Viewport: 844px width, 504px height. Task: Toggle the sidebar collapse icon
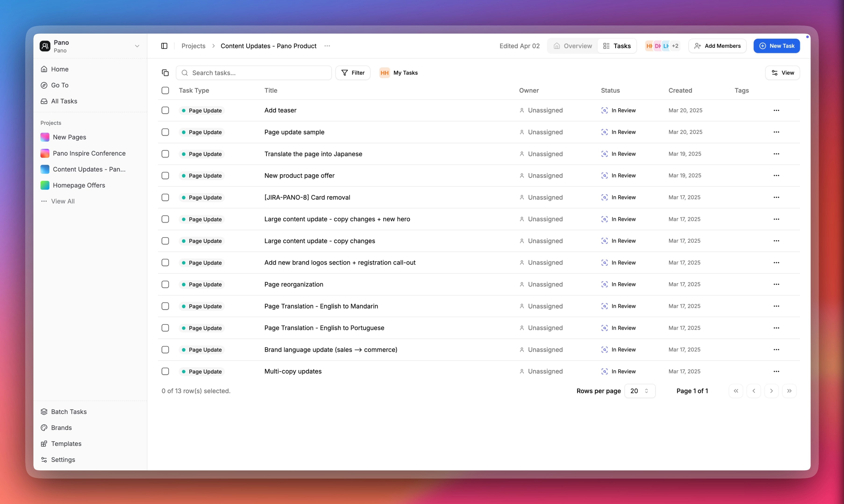coord(164,46)
